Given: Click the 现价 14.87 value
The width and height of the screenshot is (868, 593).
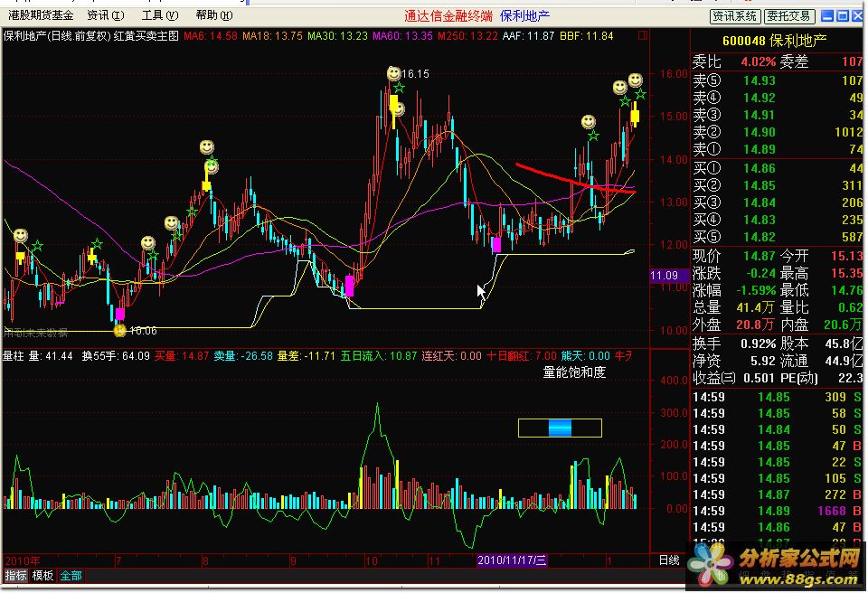Looking at the screenshot, I should (x=759, y=256).
